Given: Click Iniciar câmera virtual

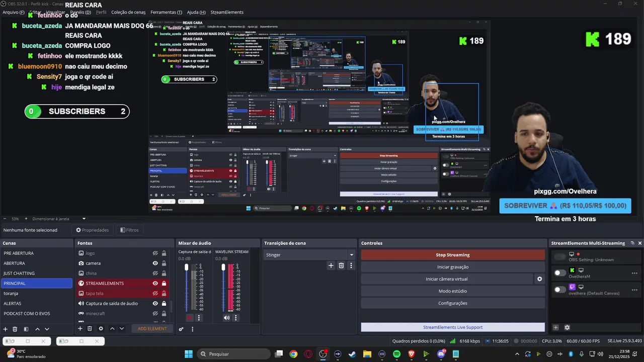Looking at the screenshot, I should [447, 279].
